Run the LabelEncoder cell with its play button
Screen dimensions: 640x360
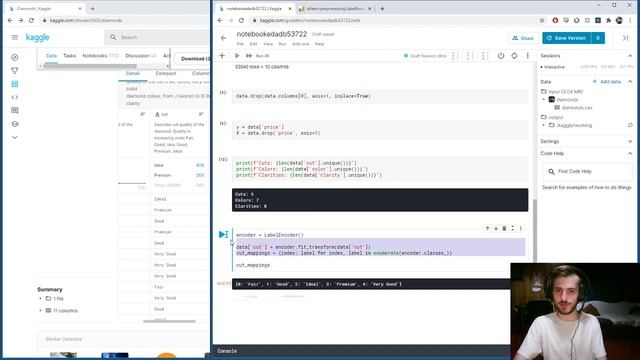click(x=222, y=234)
